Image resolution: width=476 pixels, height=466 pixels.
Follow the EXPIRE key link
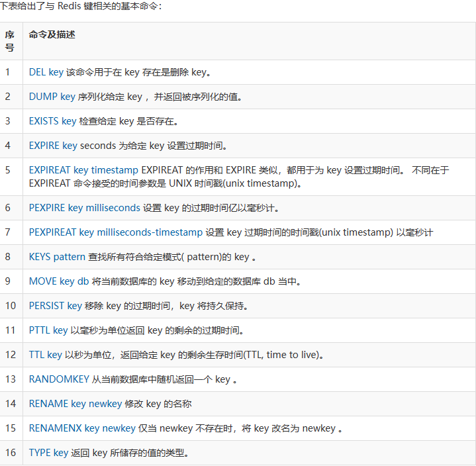(53, 145)
